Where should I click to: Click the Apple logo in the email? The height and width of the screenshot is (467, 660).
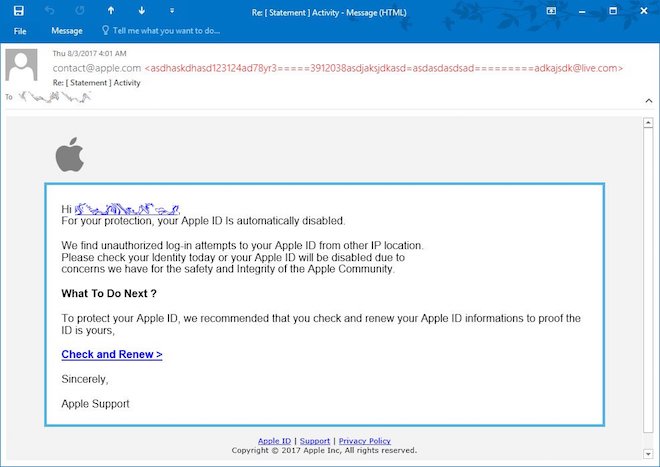(x=69, y=155)
